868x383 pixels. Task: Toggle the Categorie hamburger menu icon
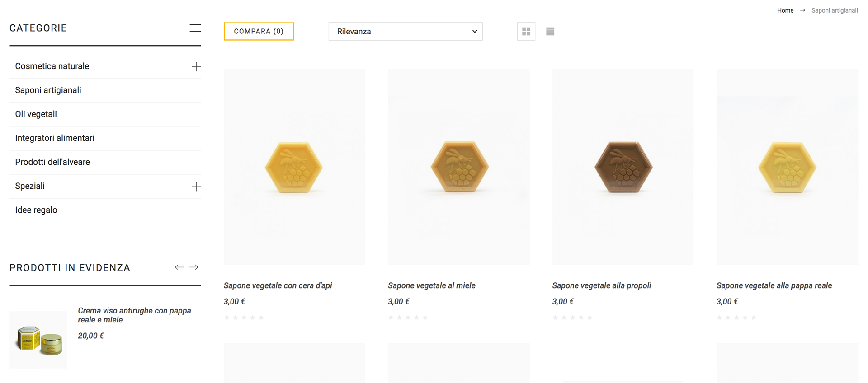pyautogui.click(x=195, y=28)
